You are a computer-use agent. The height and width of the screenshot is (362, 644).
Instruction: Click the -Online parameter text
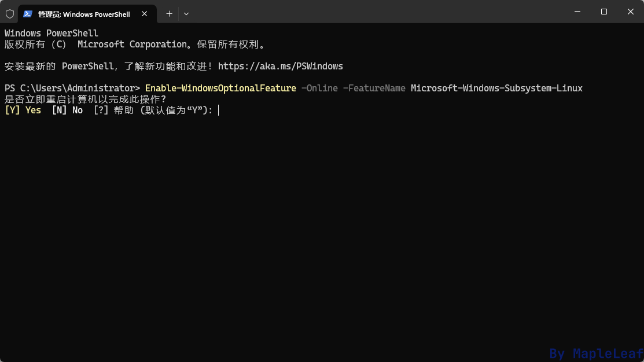pos(319,88)
